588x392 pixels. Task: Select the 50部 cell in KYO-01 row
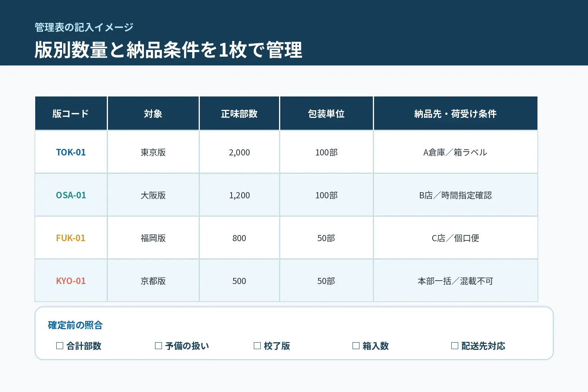(326, 281)
